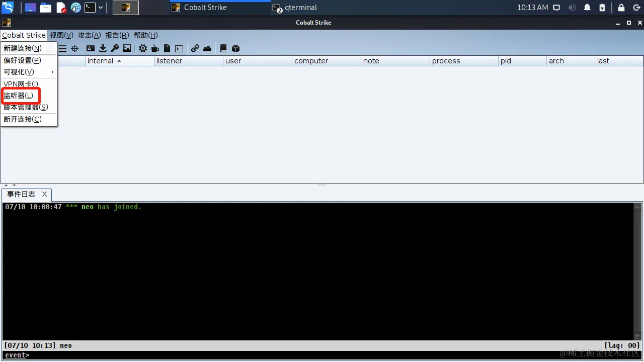The height and width of the screenshot is (362, 644).
Task: Open the 攻击(A) menu
Action: (x=89, y=35)
